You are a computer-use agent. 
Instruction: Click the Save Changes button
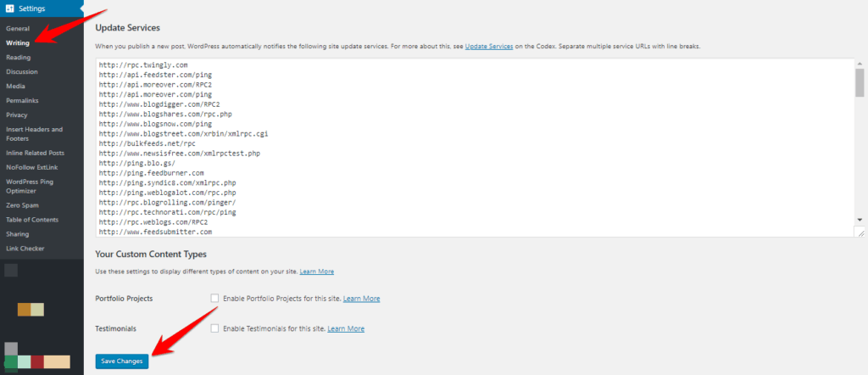tap(122, 361)
